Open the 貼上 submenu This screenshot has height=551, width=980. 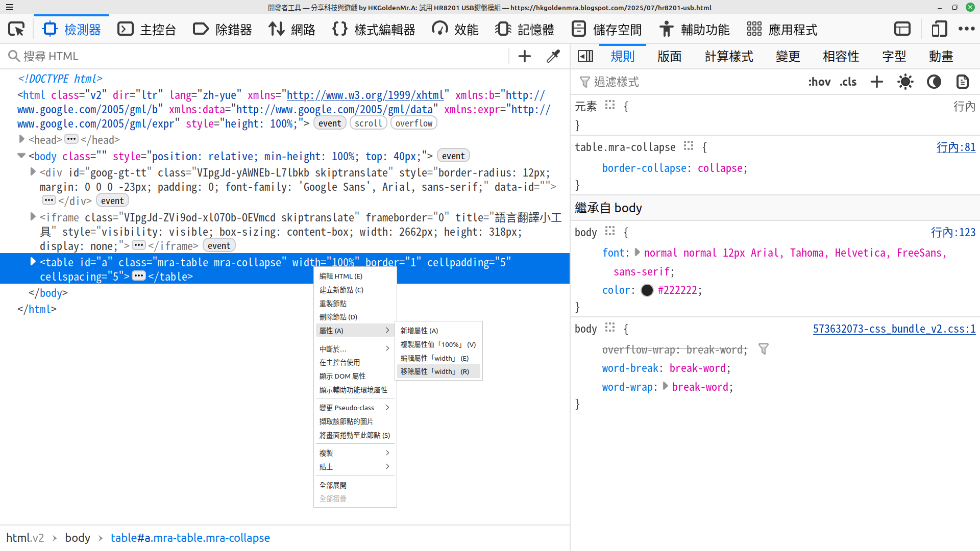[x=355, y=467]
